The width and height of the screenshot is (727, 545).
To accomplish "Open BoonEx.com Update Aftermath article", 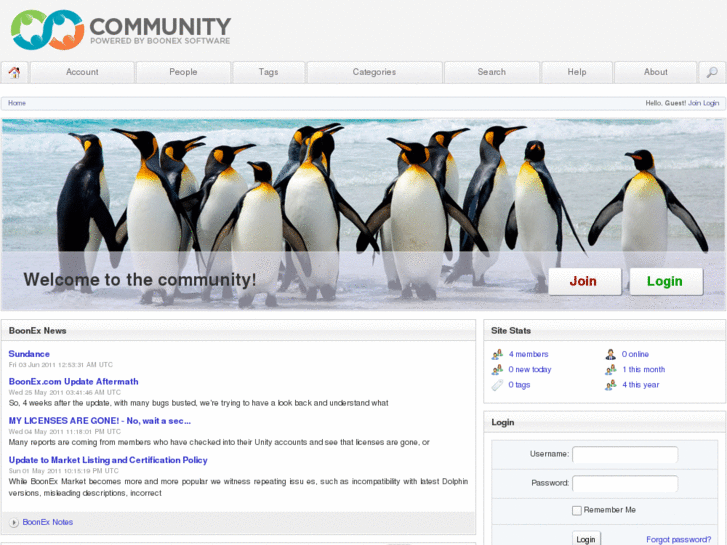I will tap(74, 381).
